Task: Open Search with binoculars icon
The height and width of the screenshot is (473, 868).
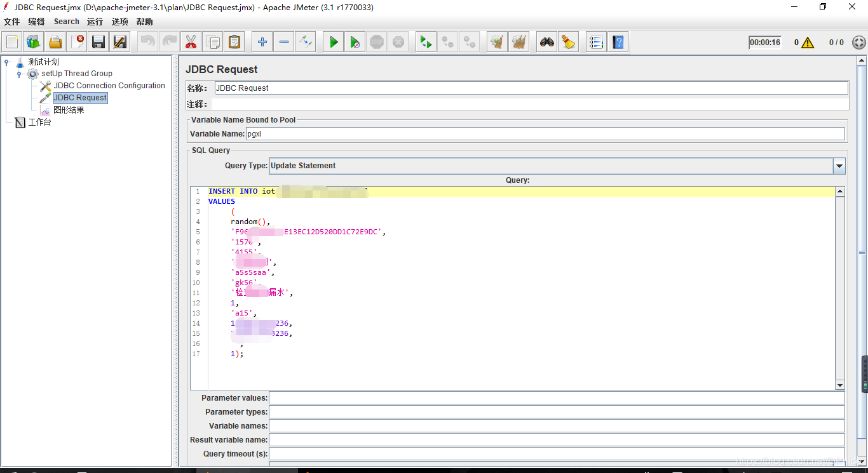Action: click(547, 43)
